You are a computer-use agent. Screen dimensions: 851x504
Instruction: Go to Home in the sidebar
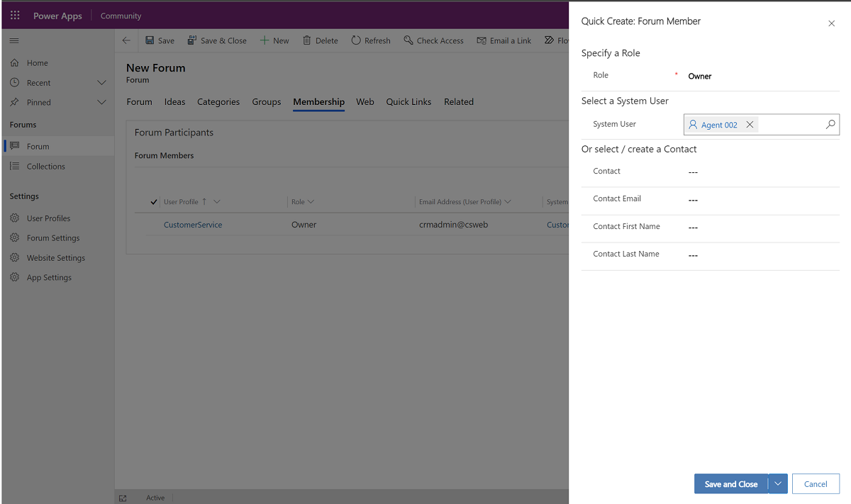click(38, 63)
